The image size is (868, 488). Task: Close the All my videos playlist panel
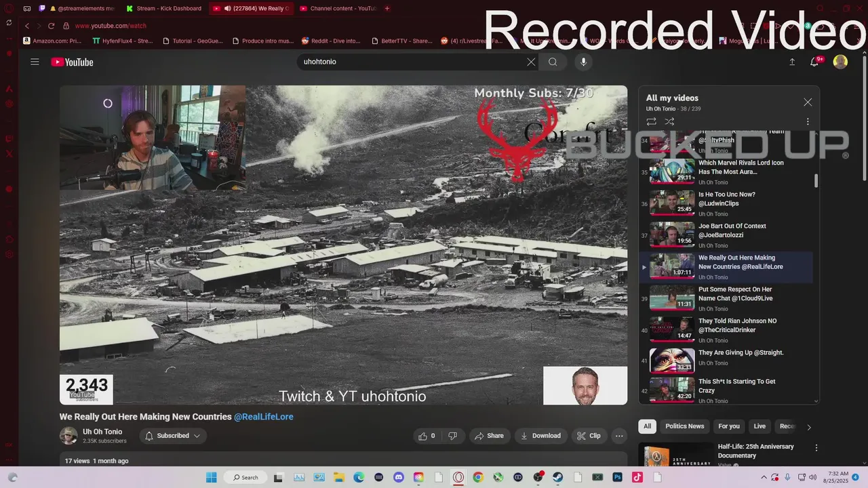tap(808, 102)
